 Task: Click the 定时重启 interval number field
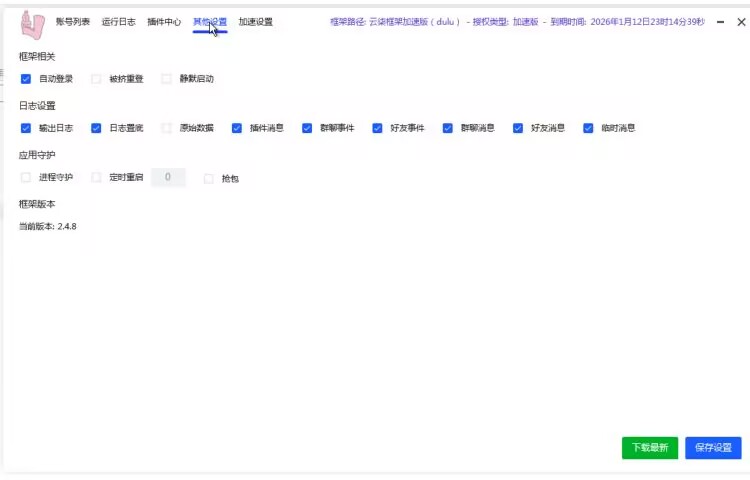point(168,178)
